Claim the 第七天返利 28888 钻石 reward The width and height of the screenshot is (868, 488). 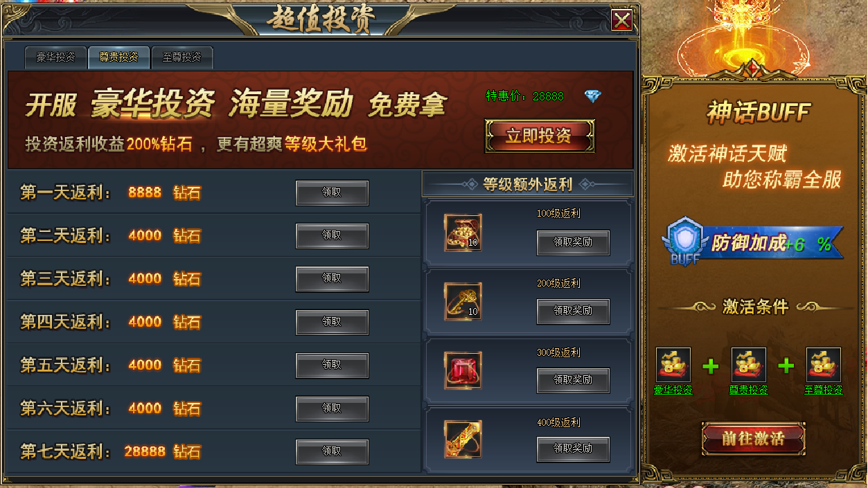click(332, 451)
